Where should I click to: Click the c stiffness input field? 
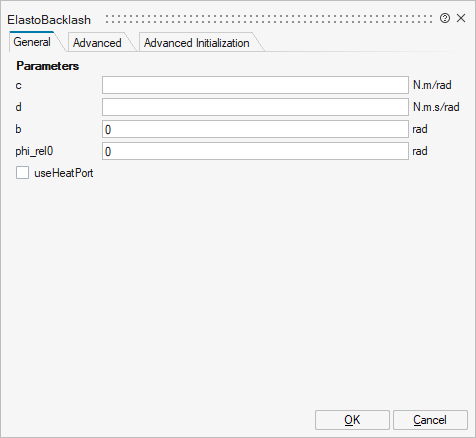[x=255, y=85]
